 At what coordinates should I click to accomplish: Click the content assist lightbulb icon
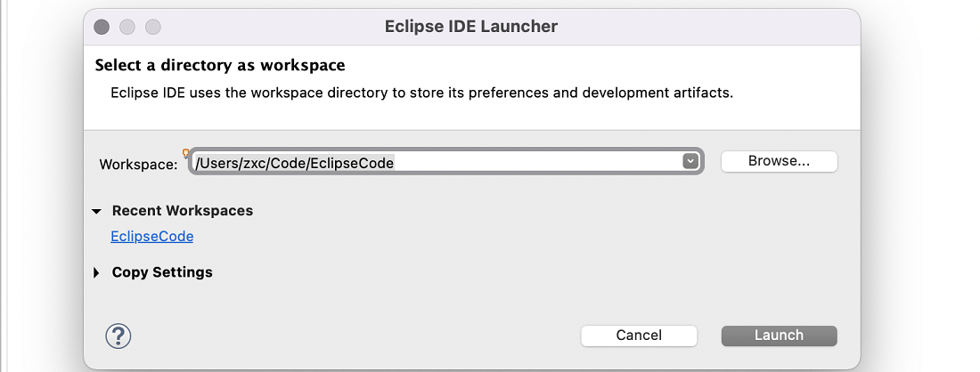point(185,153)
